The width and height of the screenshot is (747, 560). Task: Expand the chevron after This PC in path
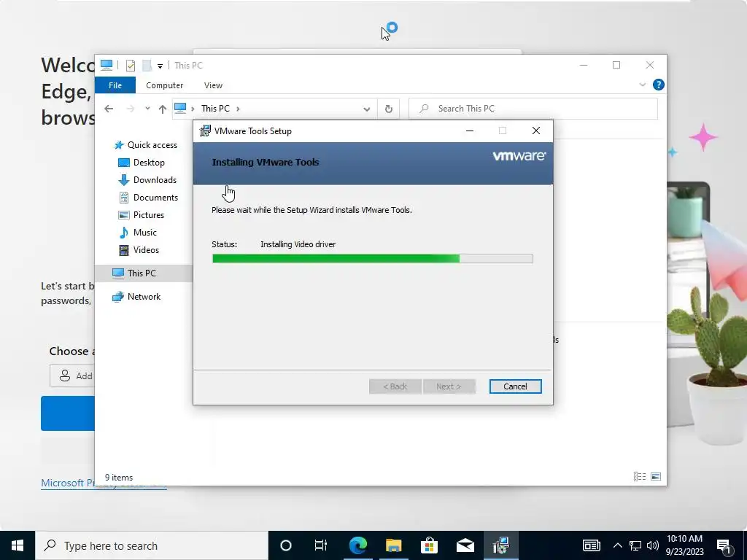click(238, 109)
